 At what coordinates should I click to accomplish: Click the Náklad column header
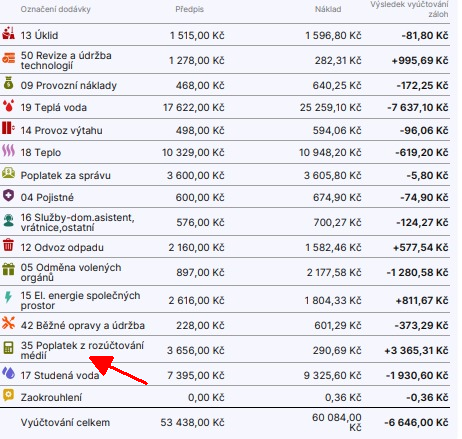pyautogui.click(x=328, y=9)
